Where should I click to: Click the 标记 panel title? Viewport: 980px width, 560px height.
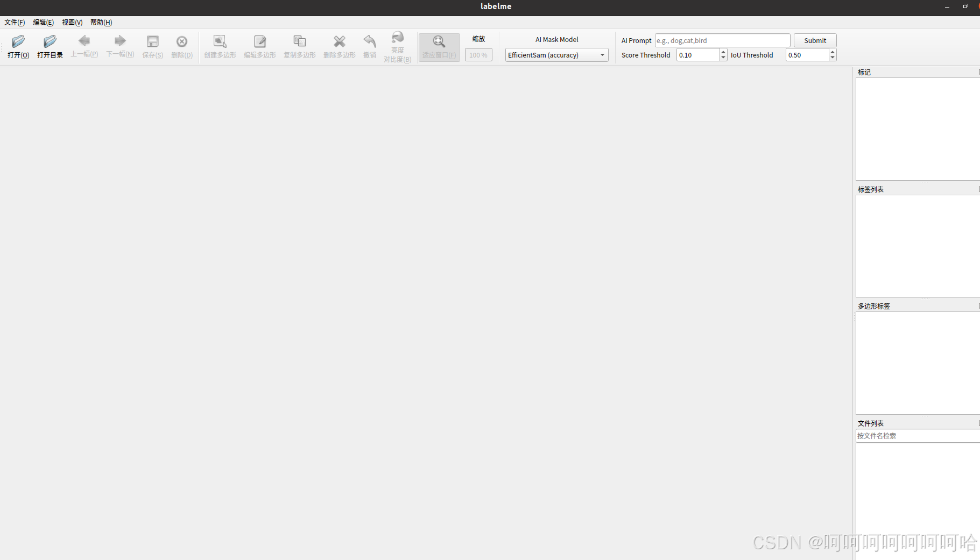[x=864, y=72]
